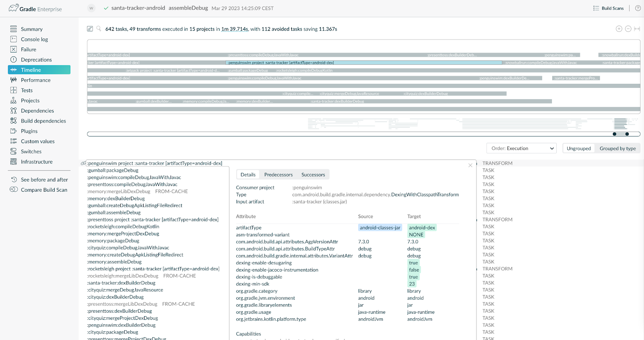This screenshot has height=340, width=644.
Task: Select :gumball:packageDebug in task list
Action: pos(113,170)
